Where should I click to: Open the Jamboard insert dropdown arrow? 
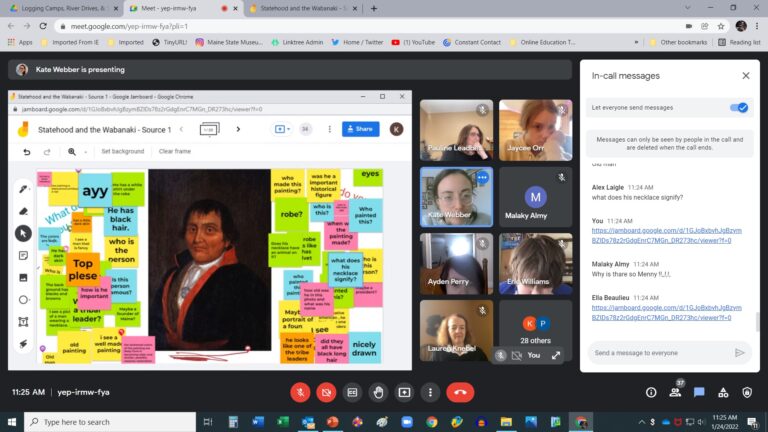pos(288,129)
